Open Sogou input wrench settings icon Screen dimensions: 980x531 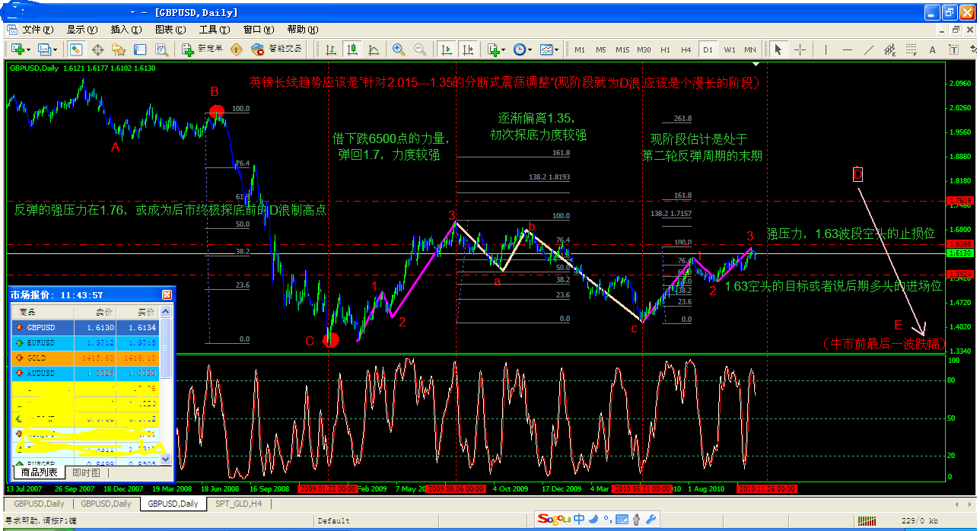pyautogui.click(x=651, y=519)
